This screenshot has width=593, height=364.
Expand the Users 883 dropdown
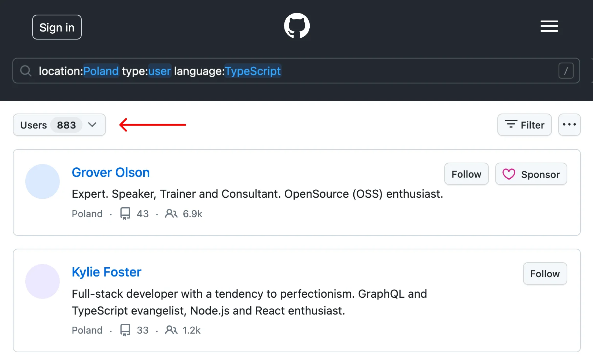coord(59,125)
